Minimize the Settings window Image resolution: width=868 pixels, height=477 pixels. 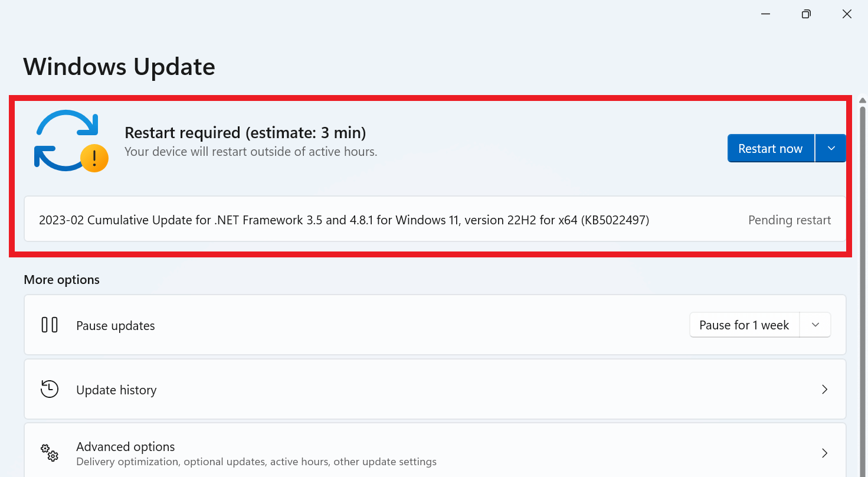[x=765, y=14]
